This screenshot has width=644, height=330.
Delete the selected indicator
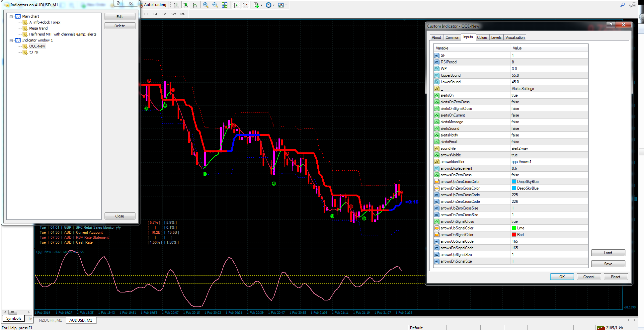tap(120, 26)
